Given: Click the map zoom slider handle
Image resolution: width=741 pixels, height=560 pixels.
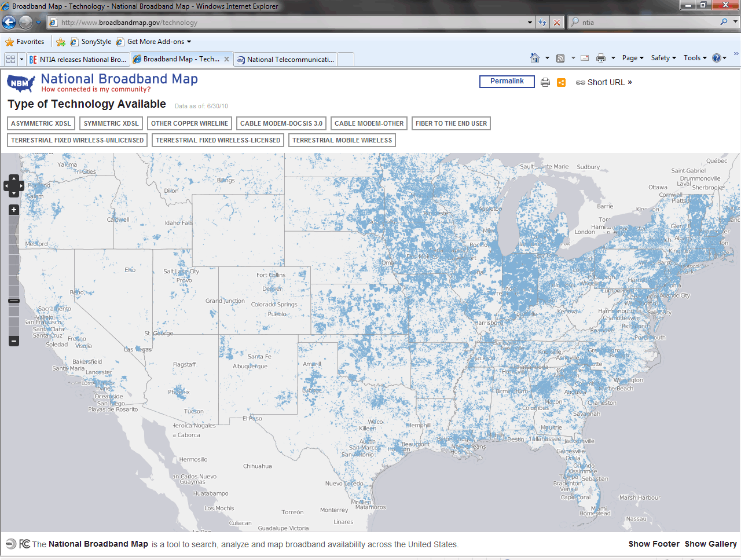Looking at the screenshot, I should [x=14, y=301].
